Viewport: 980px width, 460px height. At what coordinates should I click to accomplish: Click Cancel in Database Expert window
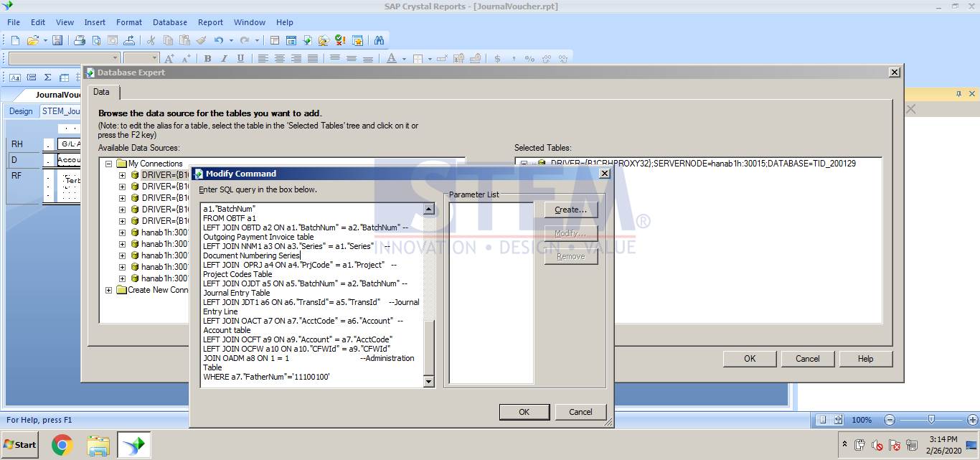pyautogui.click(x=808, y=359)
